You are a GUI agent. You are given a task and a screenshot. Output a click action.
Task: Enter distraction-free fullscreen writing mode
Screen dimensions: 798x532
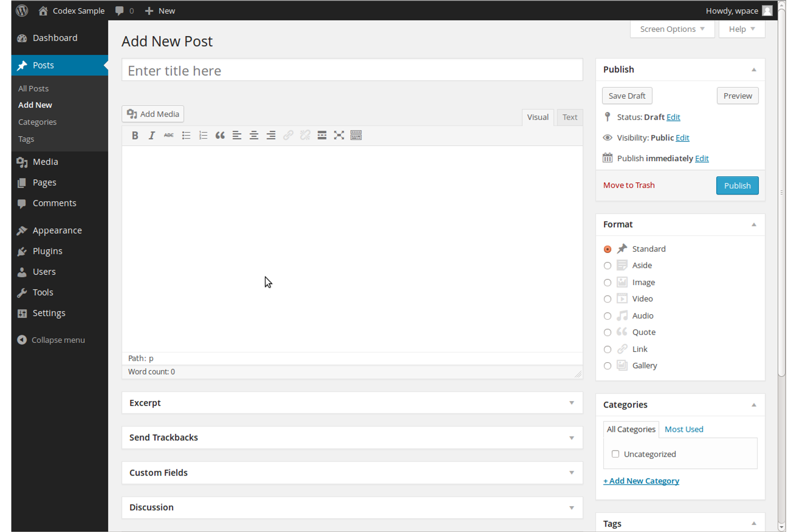(339, 135)
